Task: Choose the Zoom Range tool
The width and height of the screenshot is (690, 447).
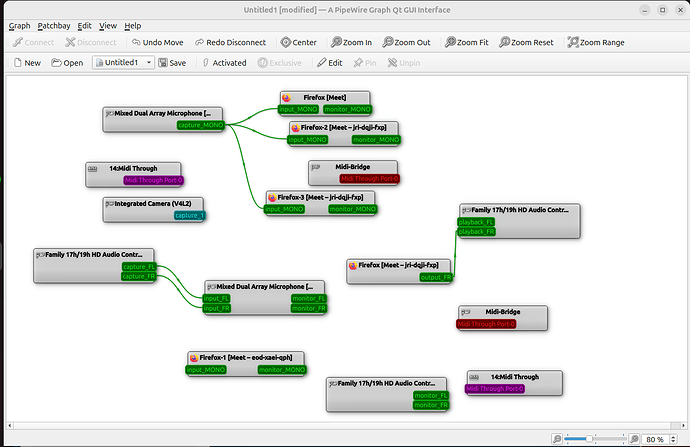Action: (x=596, y=42)
